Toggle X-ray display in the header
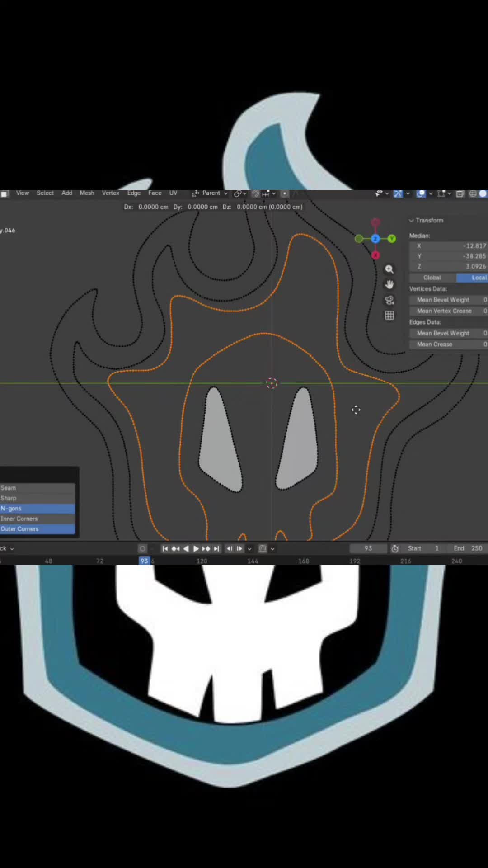The height and width of the screenshot is (868, 488). [460, 193]
